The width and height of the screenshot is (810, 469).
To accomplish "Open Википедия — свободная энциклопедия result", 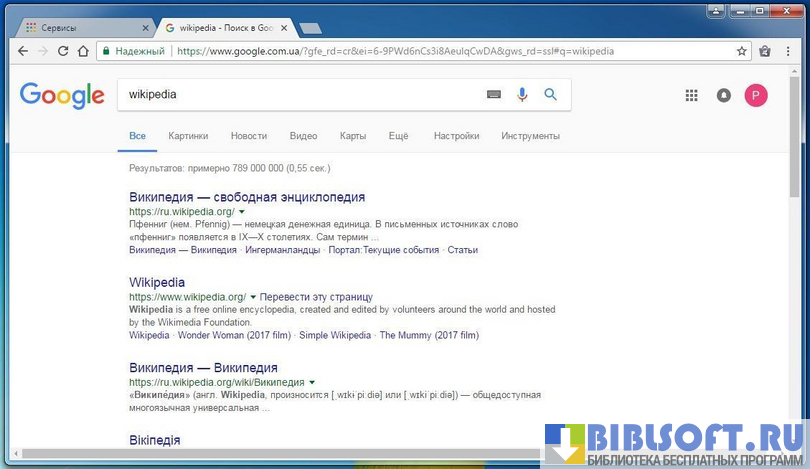I will [247, 197].
